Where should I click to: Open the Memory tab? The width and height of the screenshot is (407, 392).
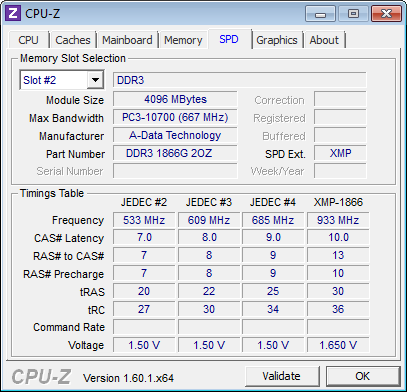[183, 40]
